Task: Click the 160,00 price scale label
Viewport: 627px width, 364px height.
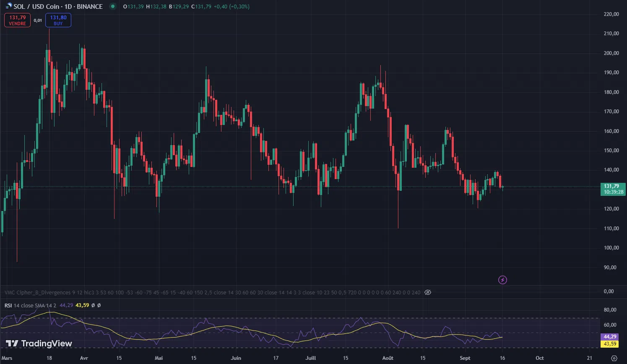Action: pos(611,131)
